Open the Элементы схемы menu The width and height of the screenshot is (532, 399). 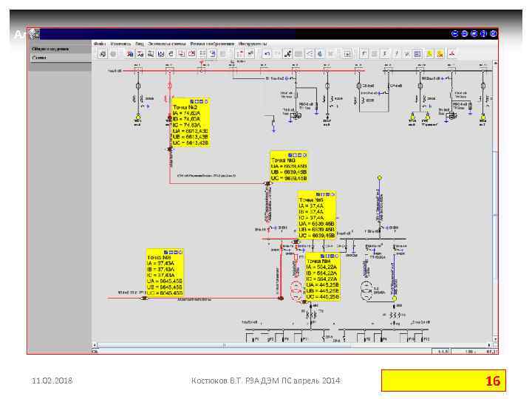coord(166,44)
